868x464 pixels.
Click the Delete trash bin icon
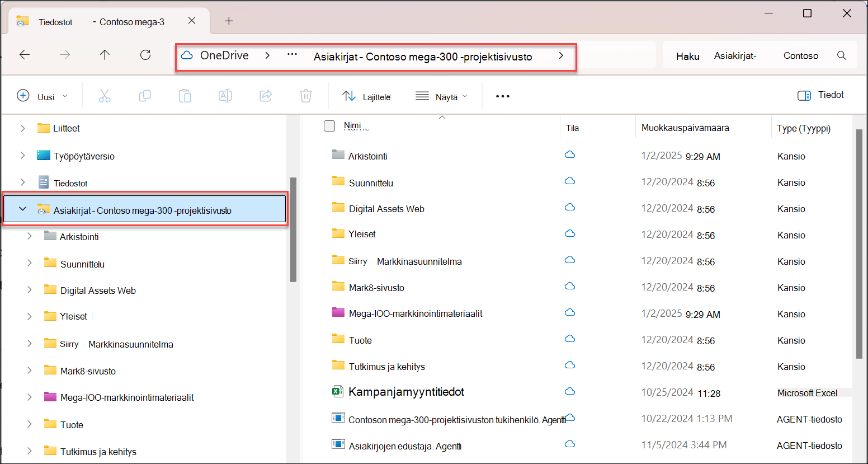[306, 96]
